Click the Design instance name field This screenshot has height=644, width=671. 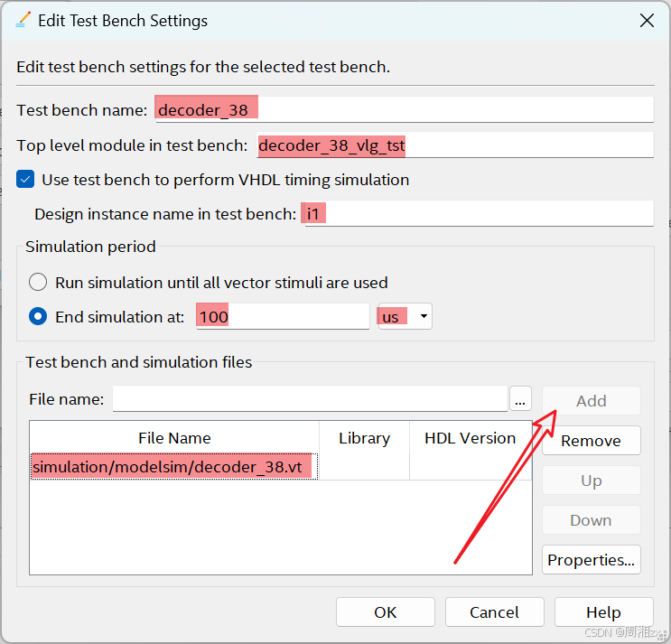[479, 213]
